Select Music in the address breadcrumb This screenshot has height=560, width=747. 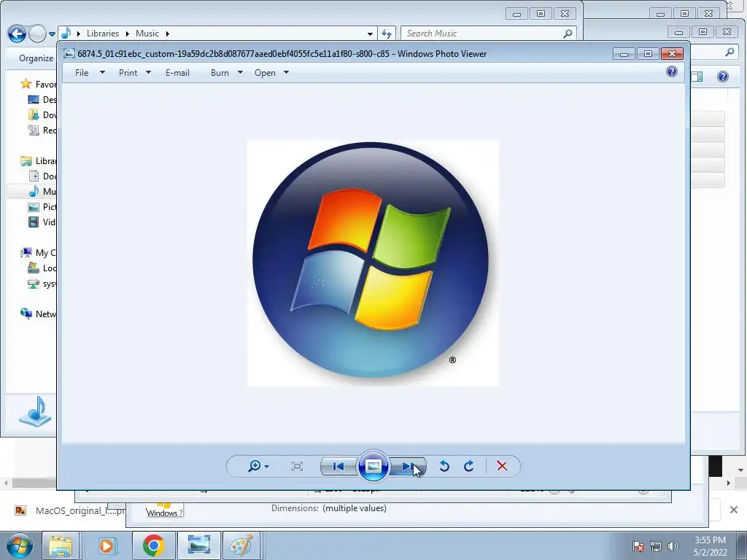click(x=147, y=34)
